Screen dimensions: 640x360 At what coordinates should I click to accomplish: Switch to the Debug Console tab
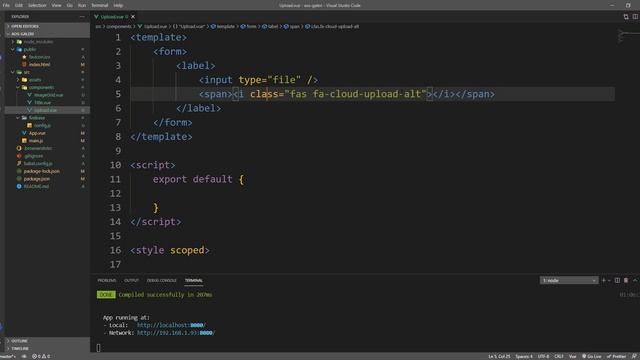[162, 280]
